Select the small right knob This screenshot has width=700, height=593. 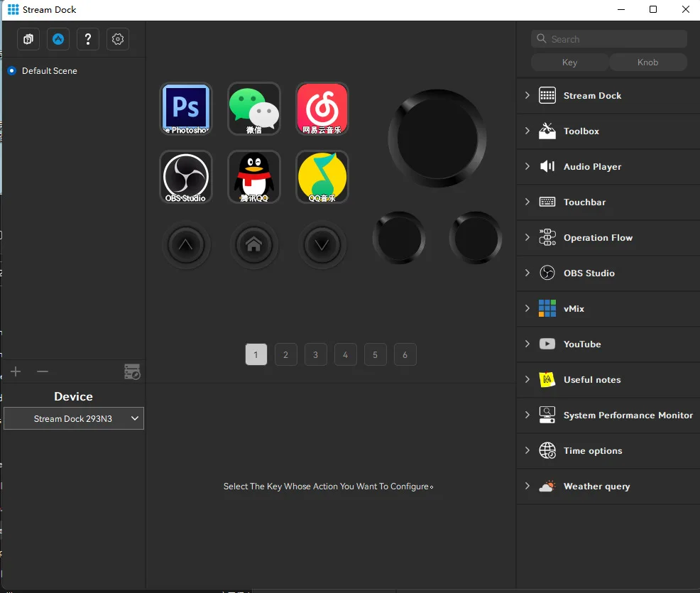coord(476,238)
